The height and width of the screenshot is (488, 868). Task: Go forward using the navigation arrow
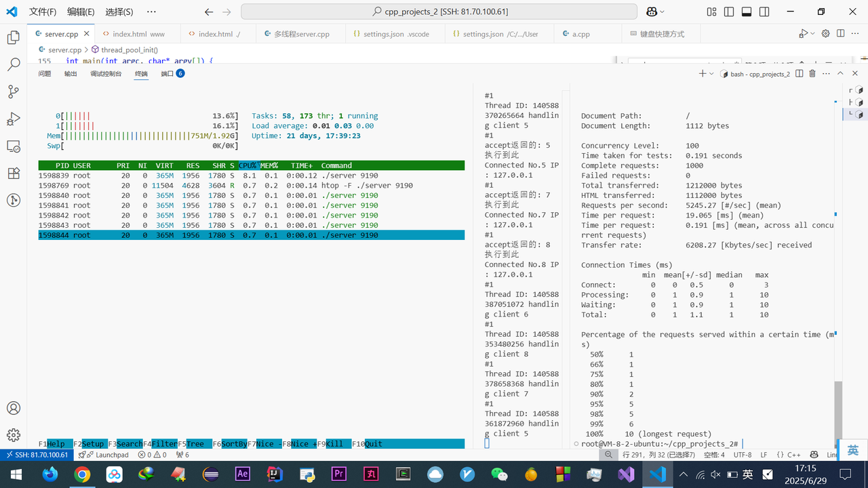pos(226,12)
